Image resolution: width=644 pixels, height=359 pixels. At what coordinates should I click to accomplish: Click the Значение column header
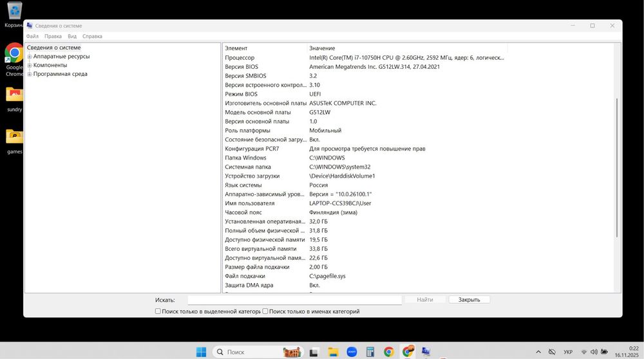point(408,48)
